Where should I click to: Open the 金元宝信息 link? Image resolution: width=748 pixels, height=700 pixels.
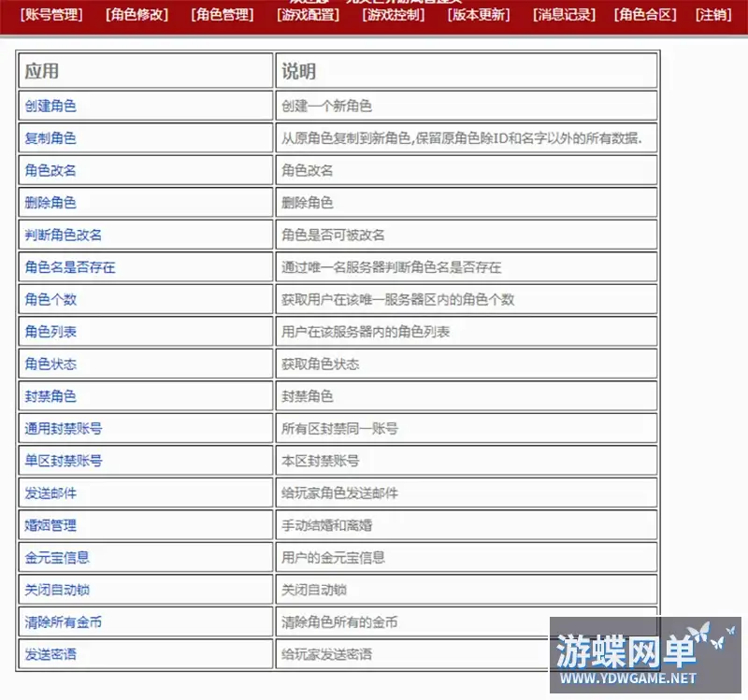tap(57, 557)
